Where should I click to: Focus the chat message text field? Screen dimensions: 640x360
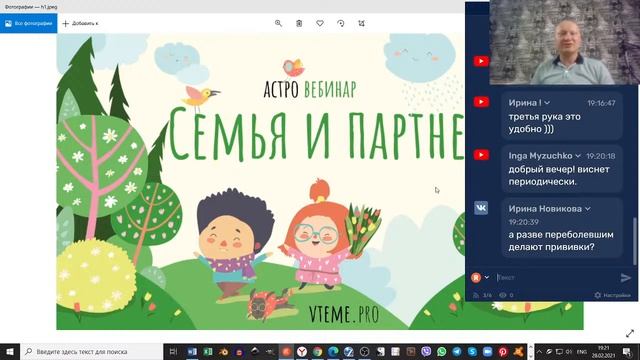point(556,278)
